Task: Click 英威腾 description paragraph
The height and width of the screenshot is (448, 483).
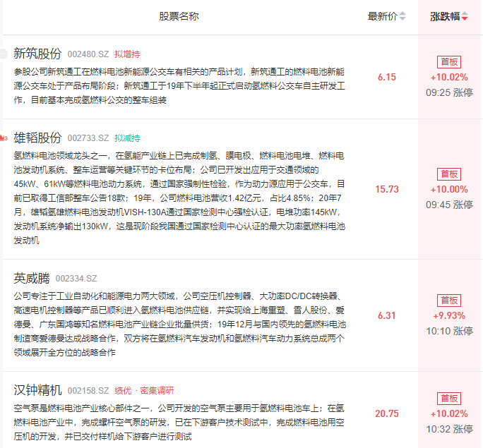Action: pyautogui.click(x=180, y=324)
